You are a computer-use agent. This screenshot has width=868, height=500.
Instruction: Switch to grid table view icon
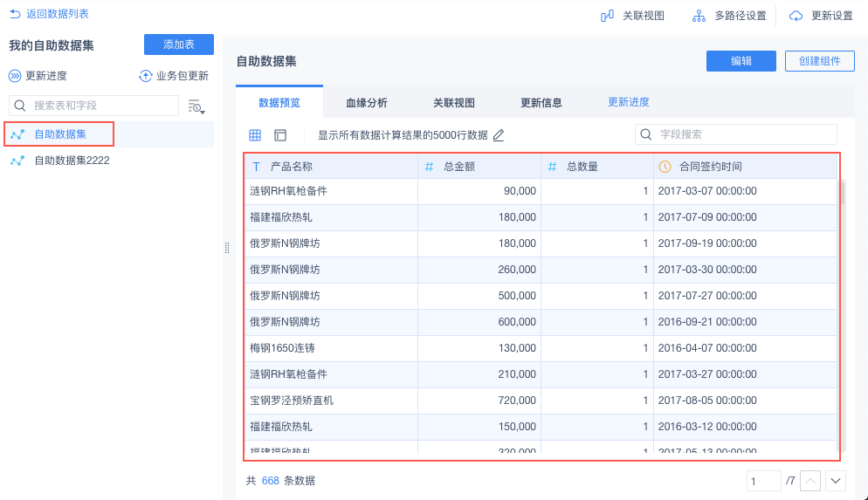[255, 135]
